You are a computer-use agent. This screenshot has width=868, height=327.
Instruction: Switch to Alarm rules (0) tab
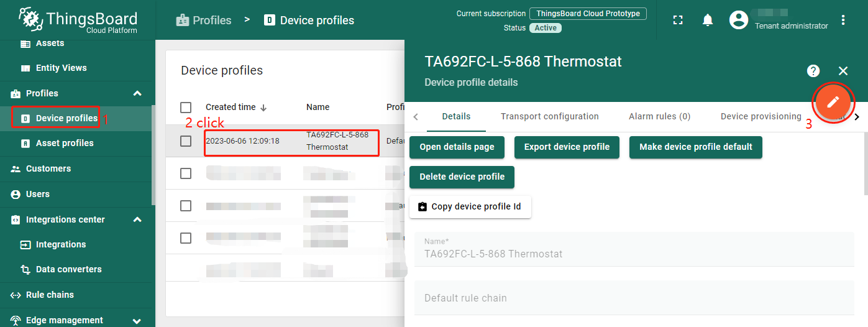click(x=660, y=117)
